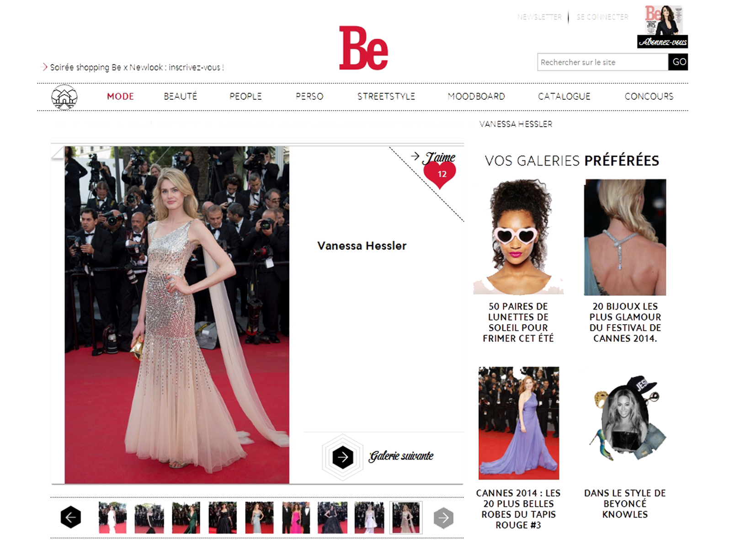756x540 pixels.
Task: Navigate to the STREETSTYLE section
Action: 386,96
